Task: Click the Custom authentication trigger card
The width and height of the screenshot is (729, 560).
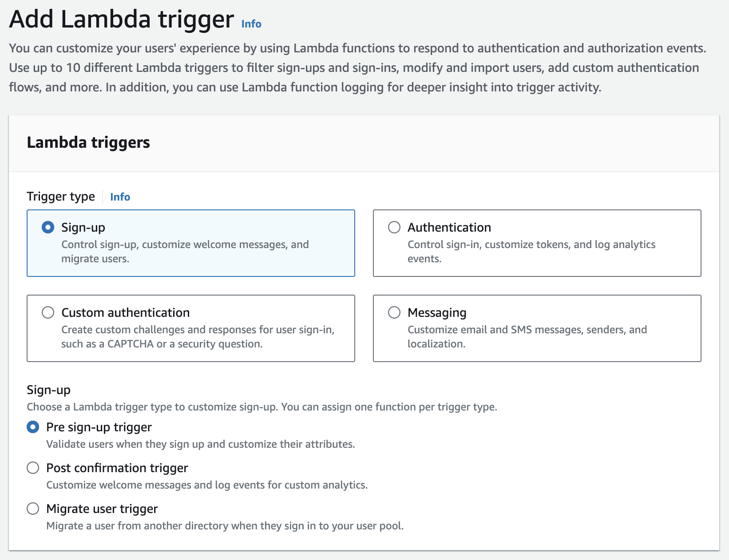Action: (191, 328)
